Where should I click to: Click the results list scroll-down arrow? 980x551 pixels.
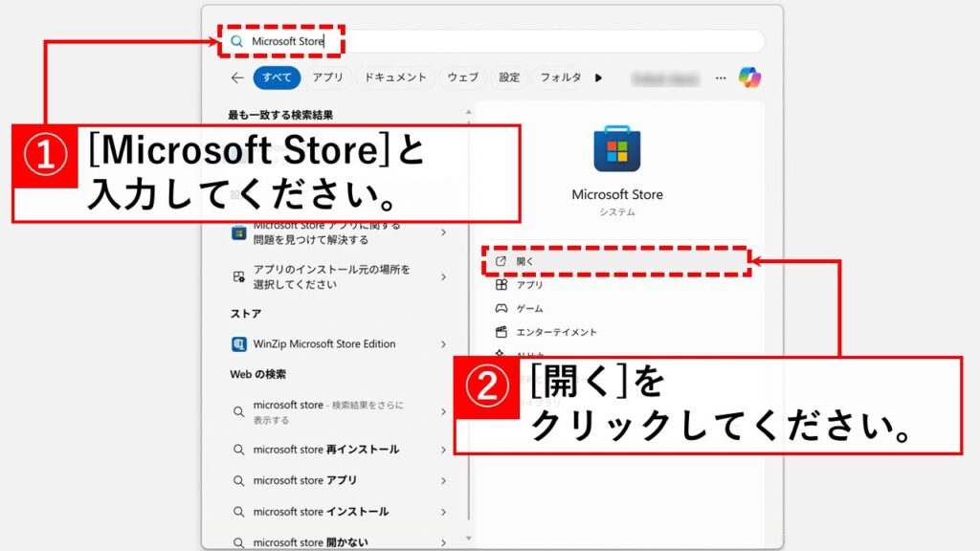click(469, 539)
